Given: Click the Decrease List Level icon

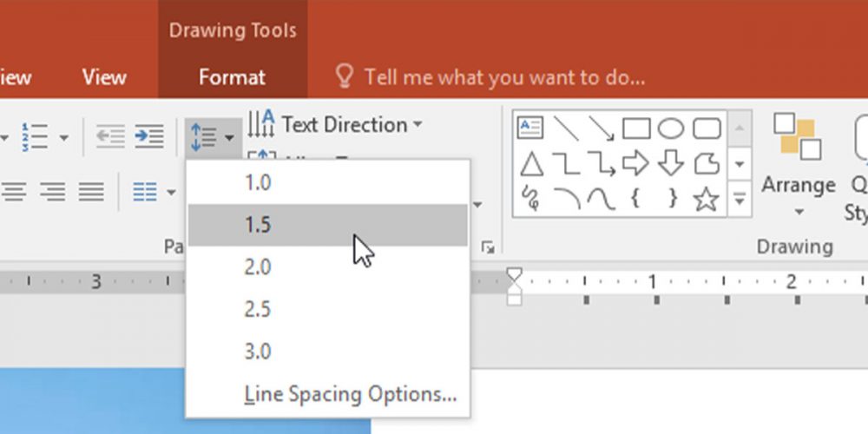Looking at the screenshot, I should coord(109,136).
